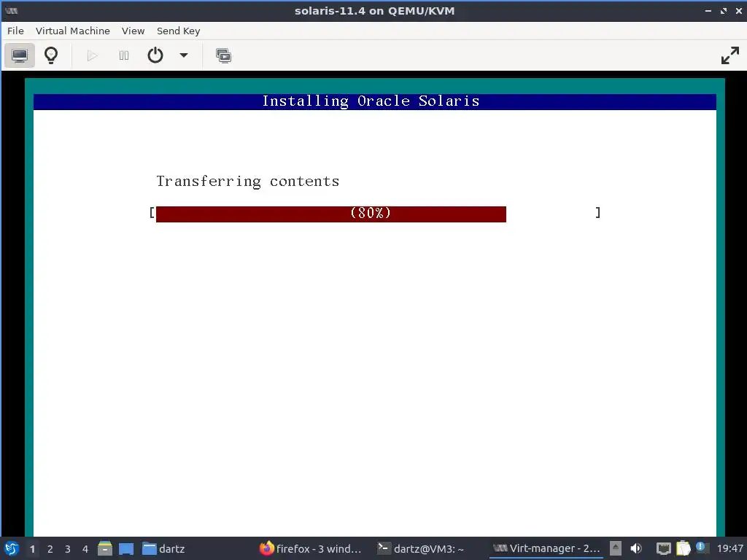The height and width of the screenshot is (560, 747).
Task: Switch to workspace 3
Action: pos(68,549)
